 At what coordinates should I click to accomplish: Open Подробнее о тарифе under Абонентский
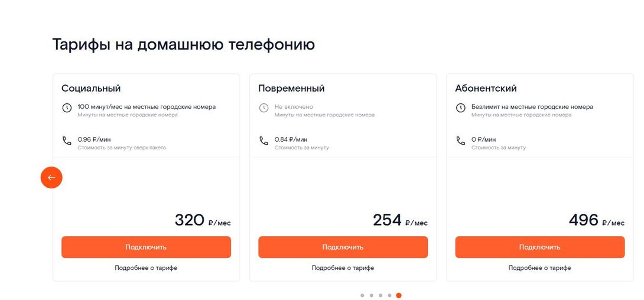[539, 268]
